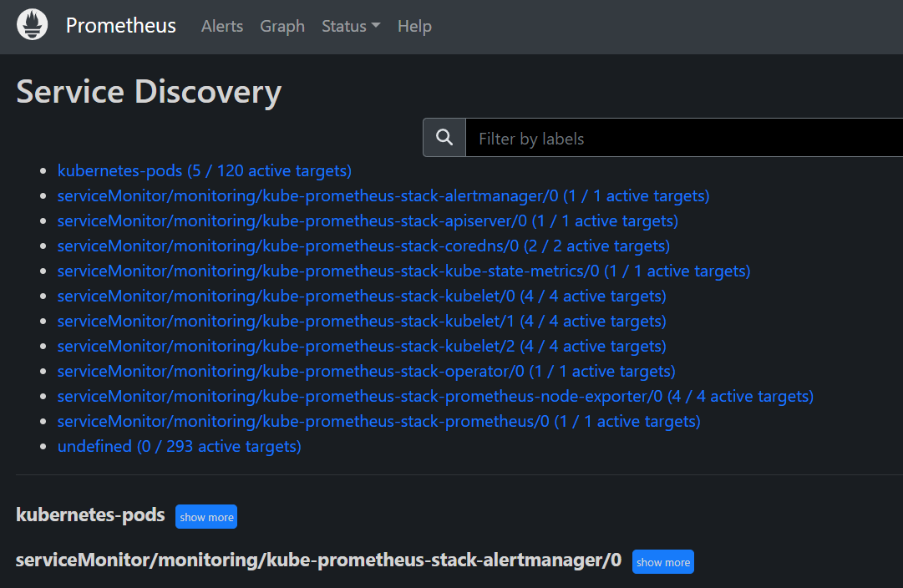Open the operator/0 serviceMonitor link

pyautogui.click(x=366, y=371)
